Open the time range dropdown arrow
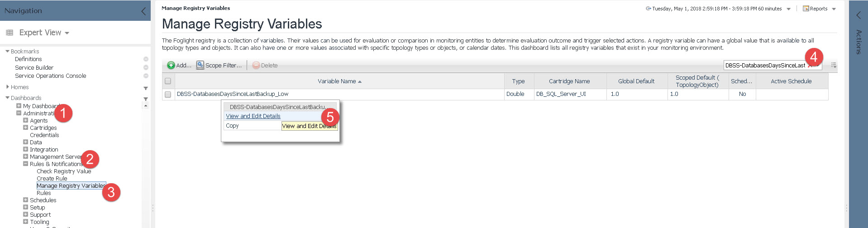The image size is (868, 228). (789, 9)
